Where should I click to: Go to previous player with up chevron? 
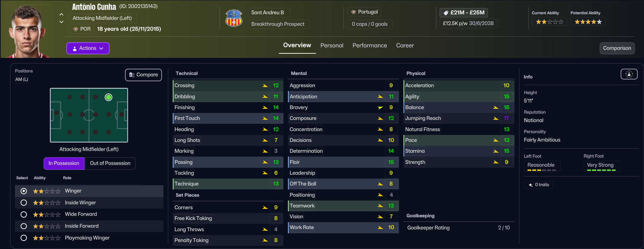point(61,15)
